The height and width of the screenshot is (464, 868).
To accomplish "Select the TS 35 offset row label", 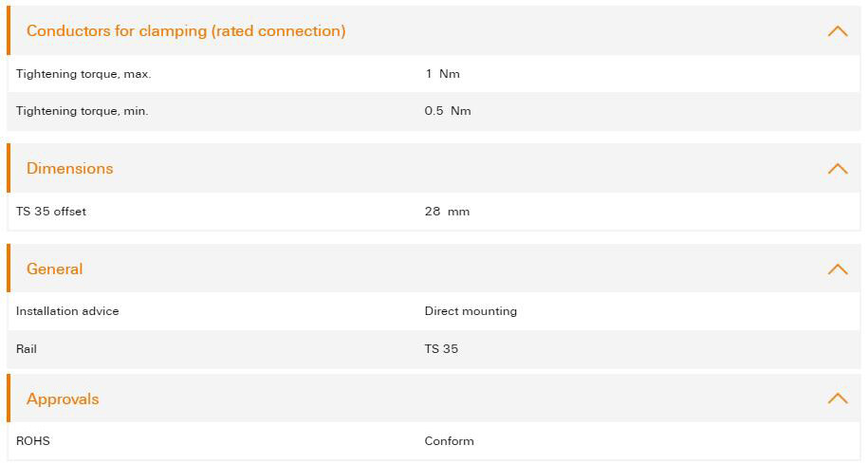I will 51,212.
